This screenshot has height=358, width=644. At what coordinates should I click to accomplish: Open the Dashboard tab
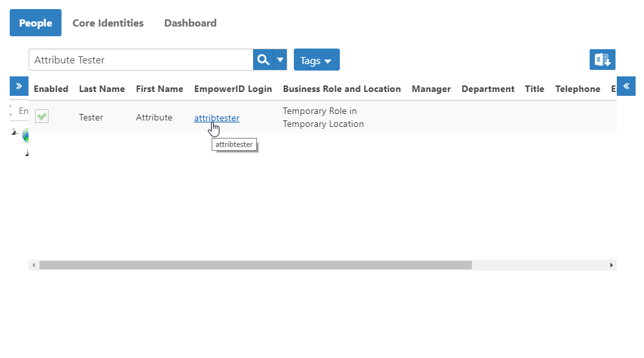point(190,23)
